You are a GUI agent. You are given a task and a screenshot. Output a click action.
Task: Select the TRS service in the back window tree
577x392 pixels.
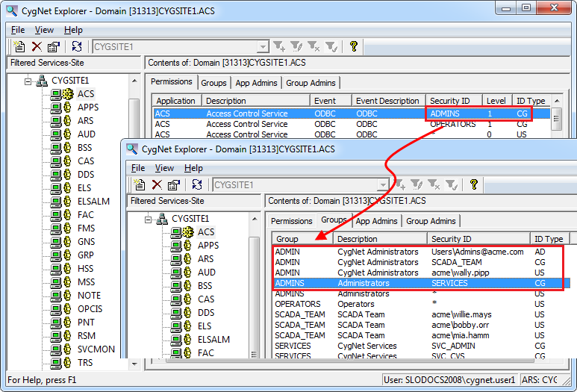pos(85,363)
